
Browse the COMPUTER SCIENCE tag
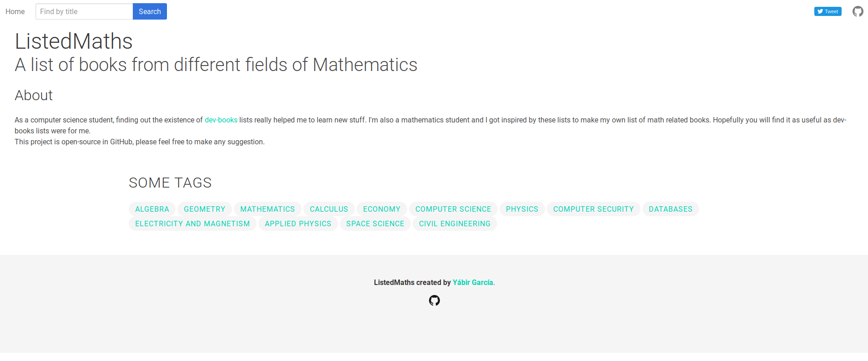(453, 209)
